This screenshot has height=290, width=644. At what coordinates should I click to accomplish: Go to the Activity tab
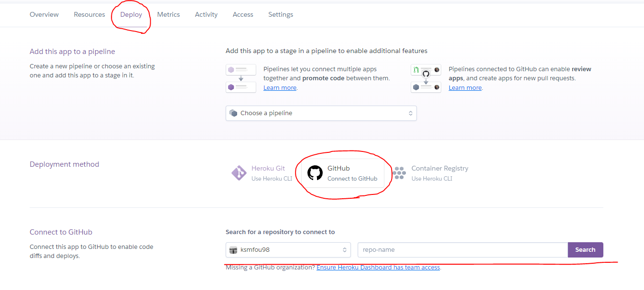tap(206, 15)
